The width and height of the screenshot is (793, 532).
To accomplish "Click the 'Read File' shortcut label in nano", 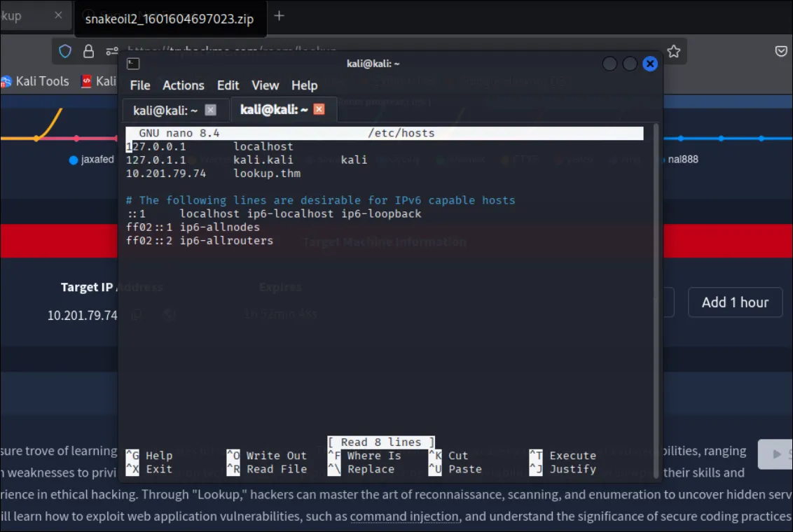I will coord(276,469).
